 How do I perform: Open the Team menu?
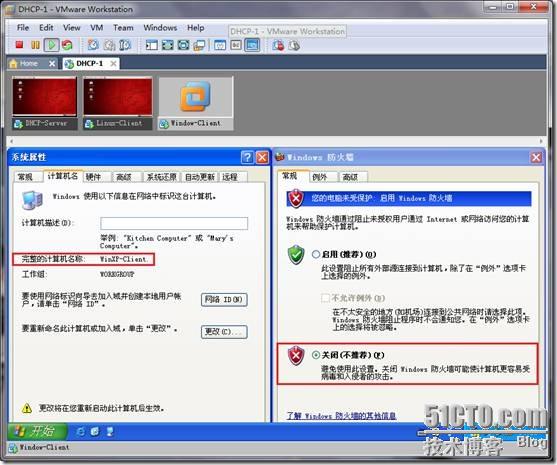[123, 27]
